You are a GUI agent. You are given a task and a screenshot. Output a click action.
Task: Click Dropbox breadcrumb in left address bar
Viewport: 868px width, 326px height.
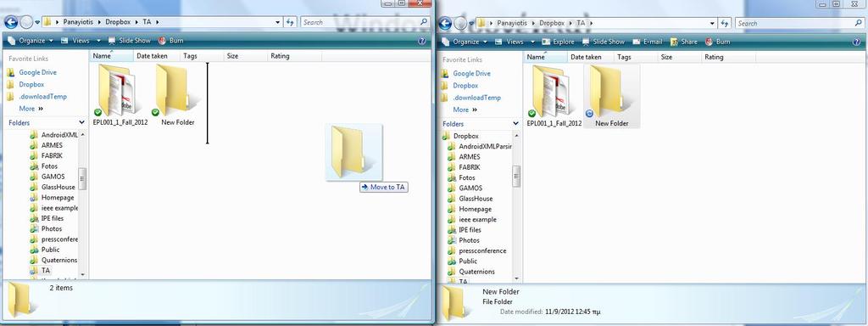point(117,22)
